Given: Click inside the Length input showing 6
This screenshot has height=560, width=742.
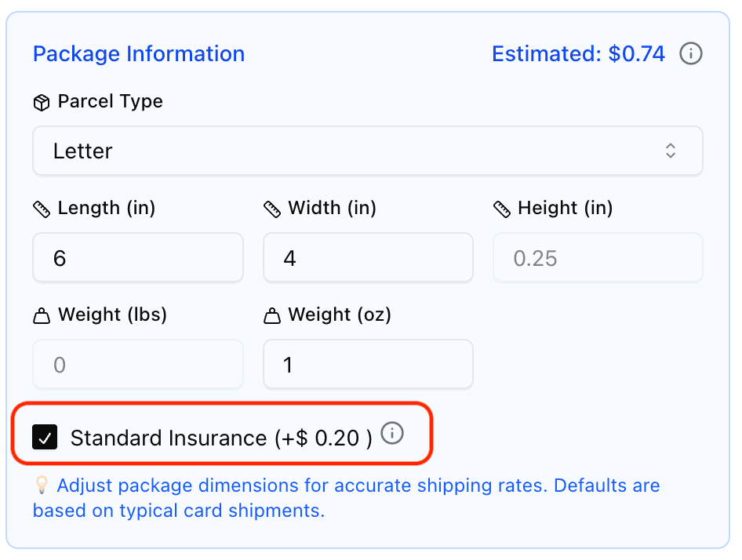Looking at the screenshot, I should click(138, 257).
